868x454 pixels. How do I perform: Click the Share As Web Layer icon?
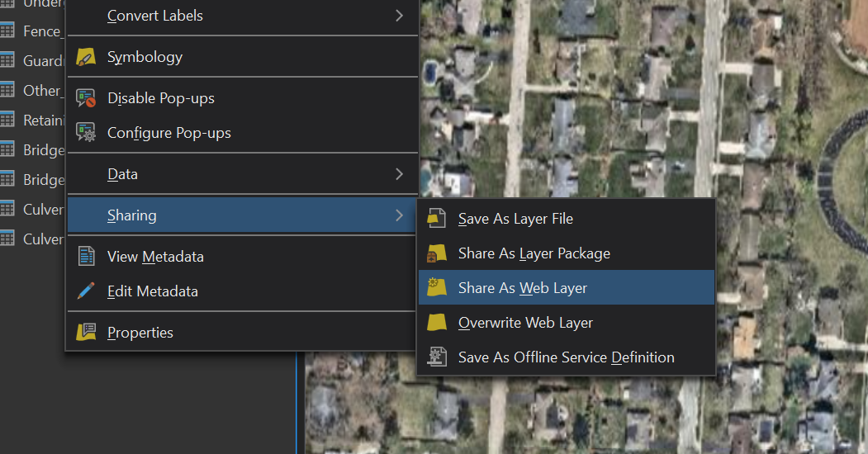[x=436, y=288]
